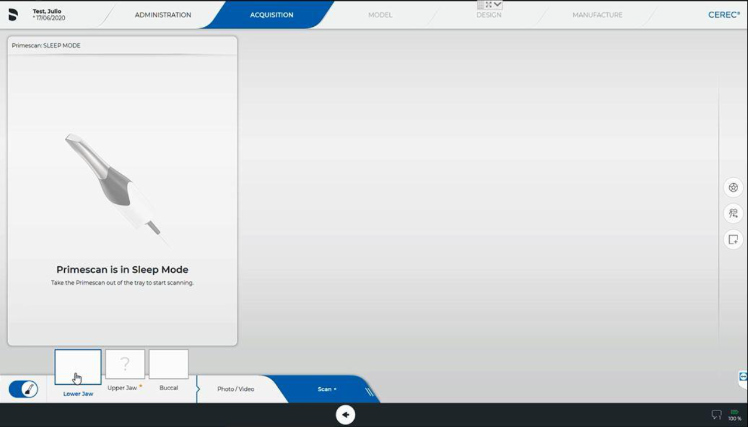Open the Scan mode dropdown
This screenshot has height=427, width=748.
(x=327, y=389)
